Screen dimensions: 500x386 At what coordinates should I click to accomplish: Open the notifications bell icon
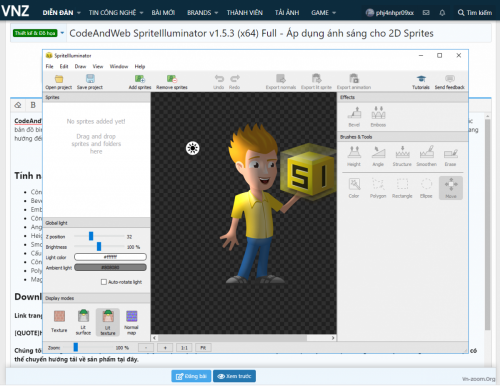(442, 13)
